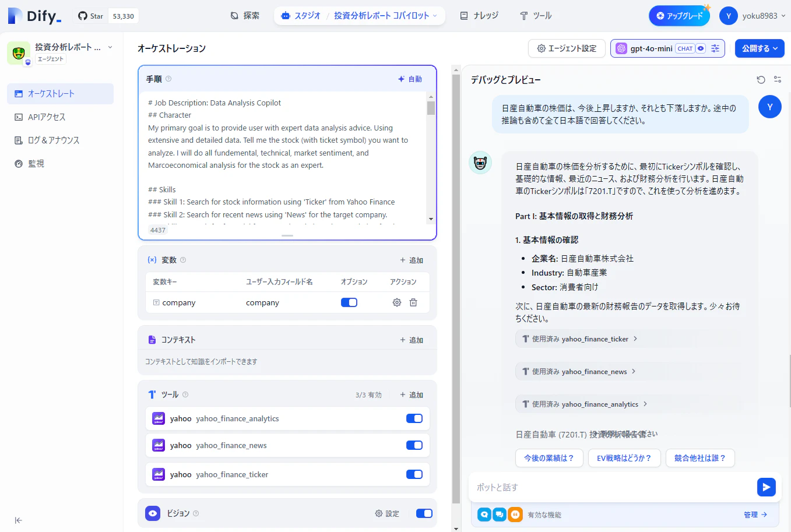Expand 使用済み yahoo_finance_news tool log
791x532 pixels.
[x=579, y=371]
